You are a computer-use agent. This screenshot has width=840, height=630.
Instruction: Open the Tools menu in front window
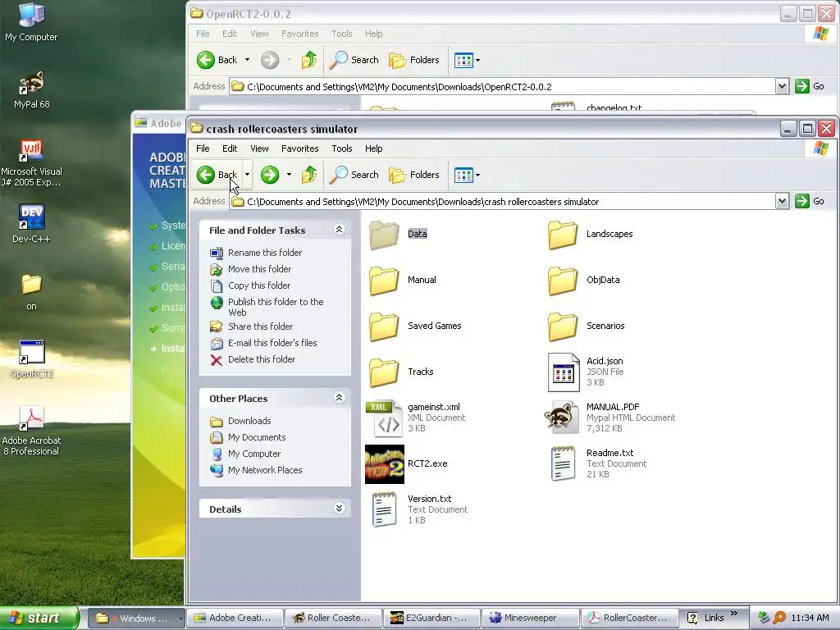tap(342, 148)
